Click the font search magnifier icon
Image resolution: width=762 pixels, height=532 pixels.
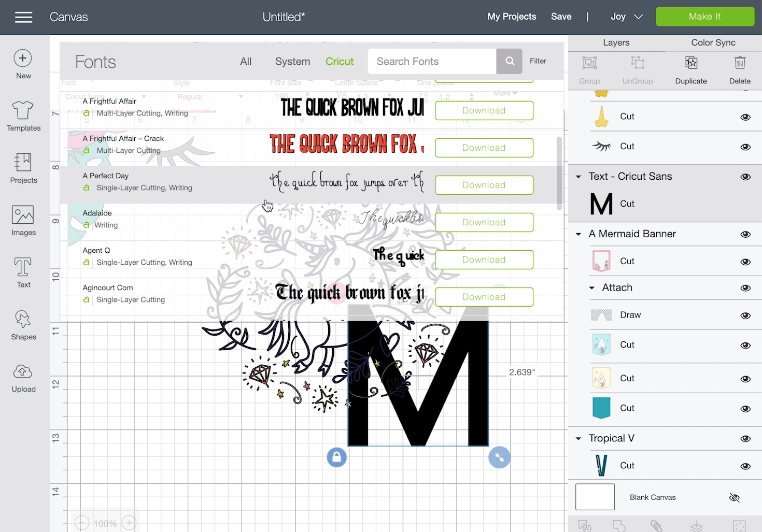click(510, 61)
